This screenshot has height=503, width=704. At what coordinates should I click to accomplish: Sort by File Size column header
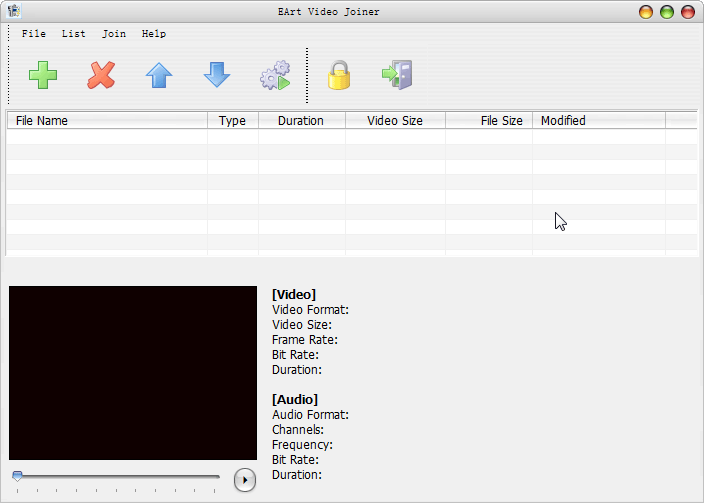pos(488,120)
